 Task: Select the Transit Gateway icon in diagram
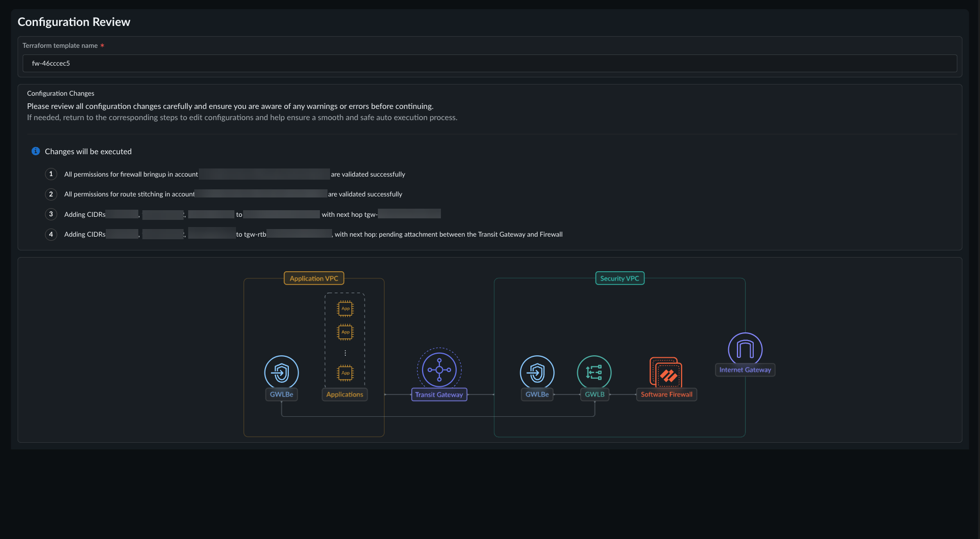439,370
